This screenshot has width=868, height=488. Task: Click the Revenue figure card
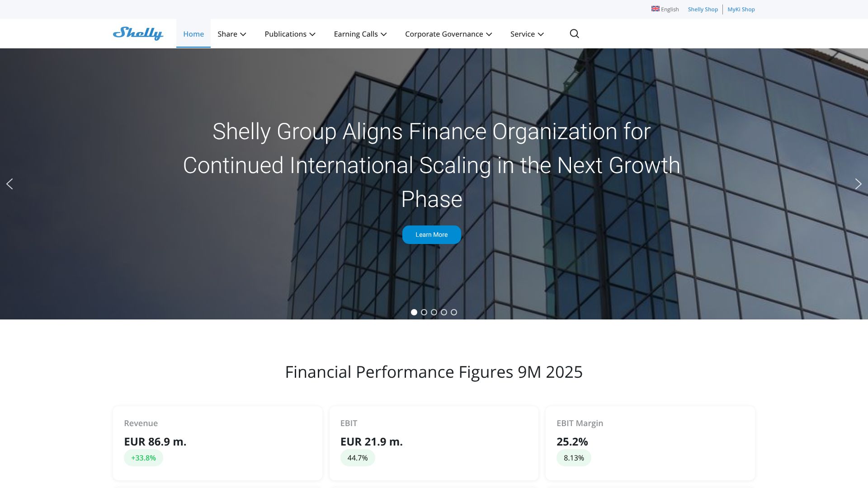[217, 443]
